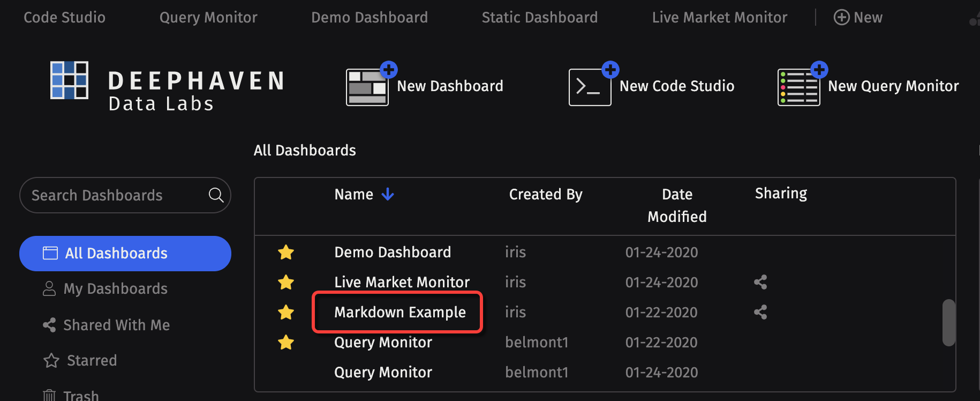Toggle star on Live Market Monitor row
980x401 pixels.
tap(286, 282)
